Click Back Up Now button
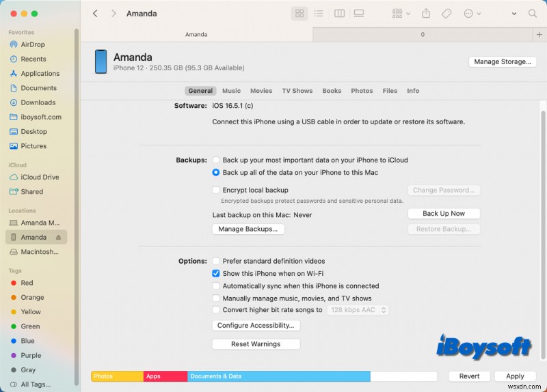 pyautogui.click(x=444, y=214)
